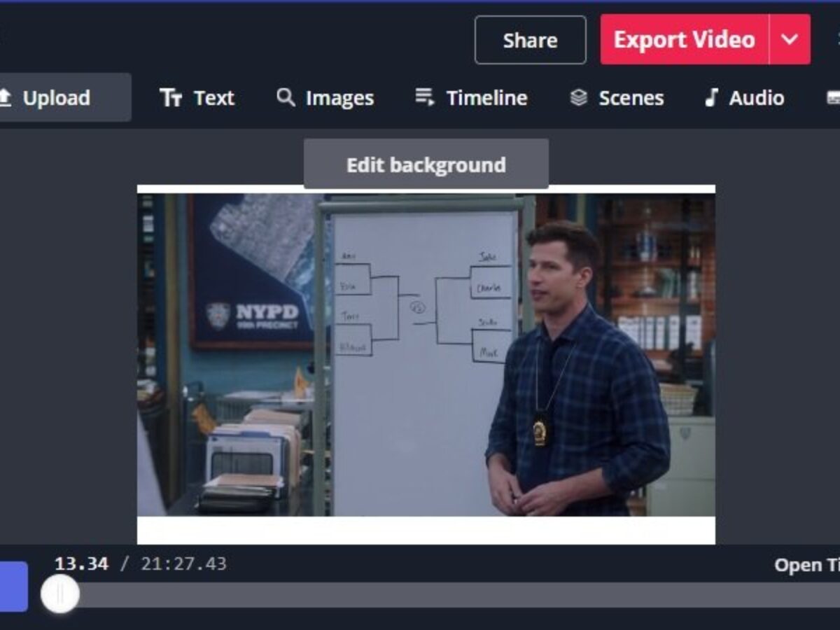Open the Audio tool
840x630 pixels.
[x=744, y=98]
